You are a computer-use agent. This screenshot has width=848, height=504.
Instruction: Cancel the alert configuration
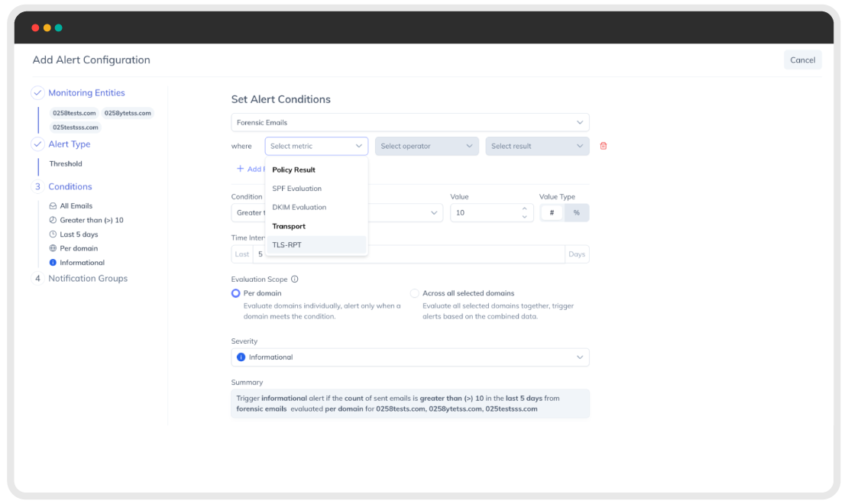coord(803,60)
